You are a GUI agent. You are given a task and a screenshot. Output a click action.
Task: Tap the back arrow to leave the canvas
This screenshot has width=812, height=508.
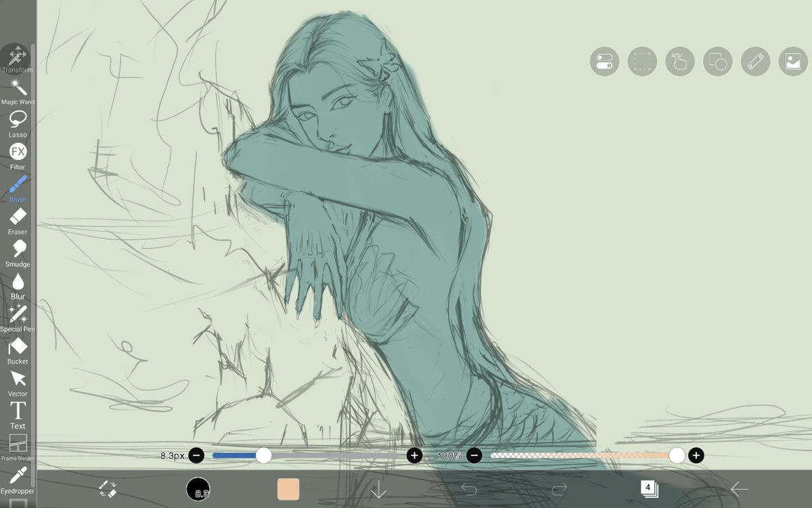click(739, 489)
